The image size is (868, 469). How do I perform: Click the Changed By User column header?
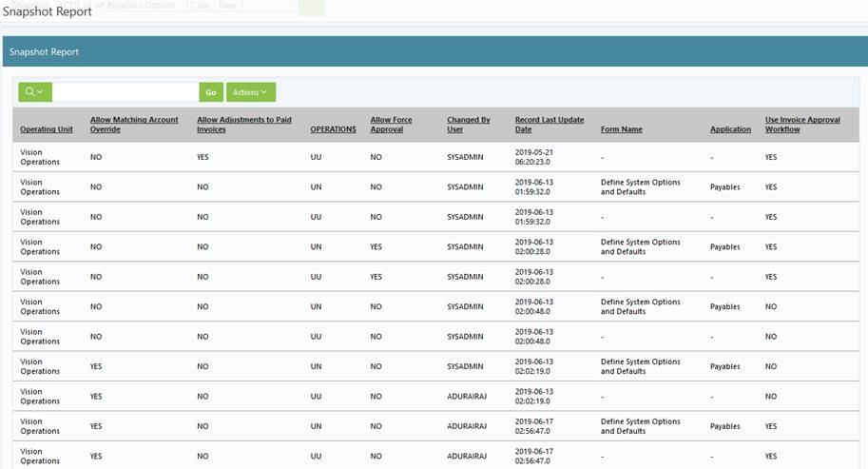469,125
